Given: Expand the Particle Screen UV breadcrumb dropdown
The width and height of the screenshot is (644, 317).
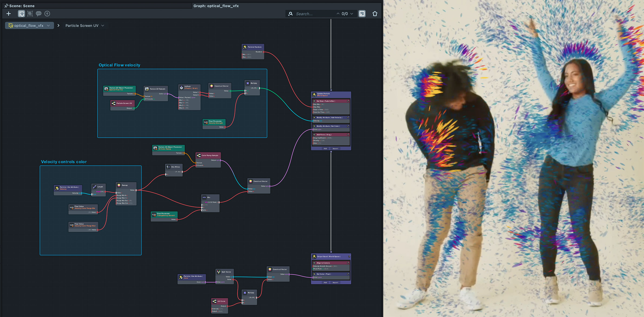Looking at the screenshot, I should (103, 25).
